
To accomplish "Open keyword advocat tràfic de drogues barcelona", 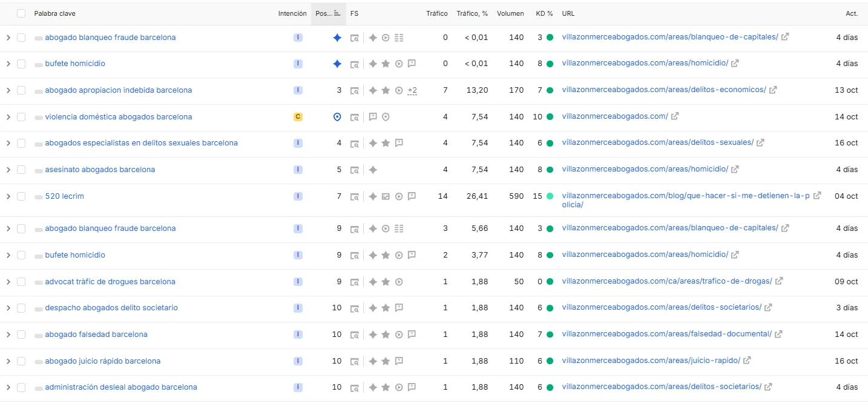I will pos(110,282).
